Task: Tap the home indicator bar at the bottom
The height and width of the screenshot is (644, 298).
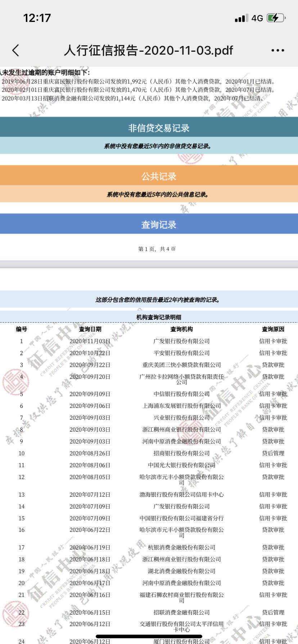Action: [x=149, y=636]
